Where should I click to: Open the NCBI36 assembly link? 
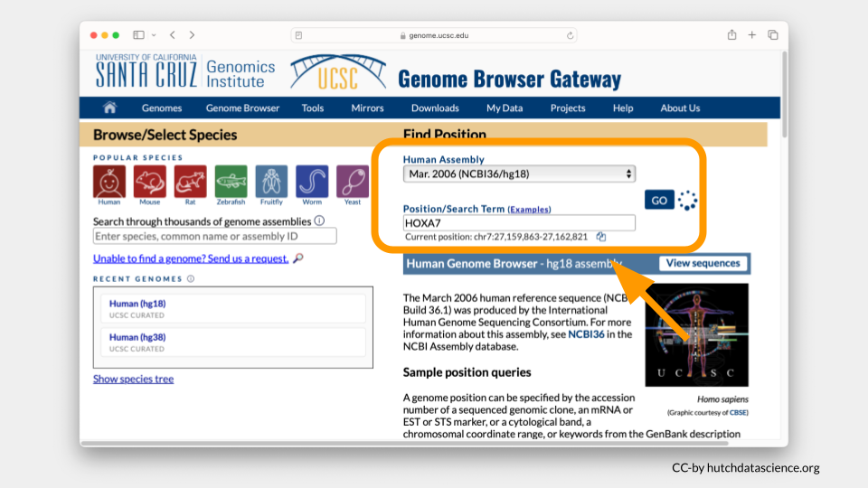coord(586,334)
